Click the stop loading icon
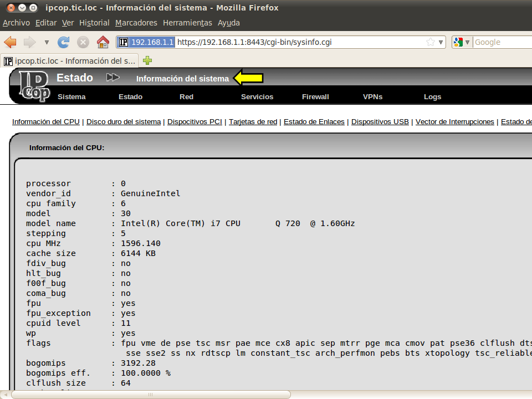This screenshot has height=399, width=532. tap(83, 42)
